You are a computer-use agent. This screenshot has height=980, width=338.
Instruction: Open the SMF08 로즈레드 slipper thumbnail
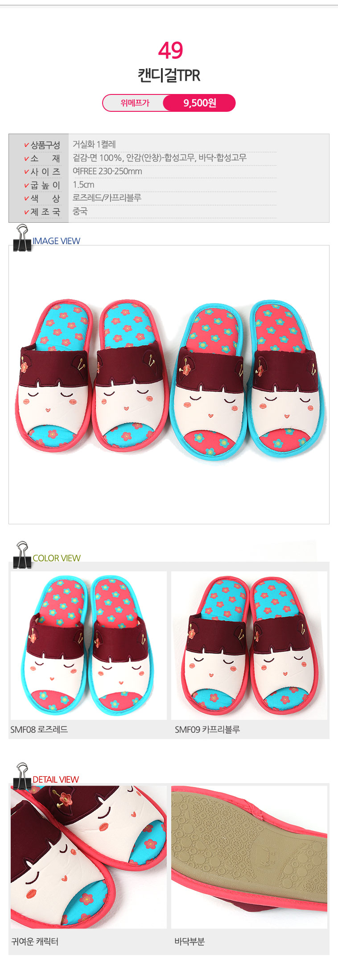(89, 645)
